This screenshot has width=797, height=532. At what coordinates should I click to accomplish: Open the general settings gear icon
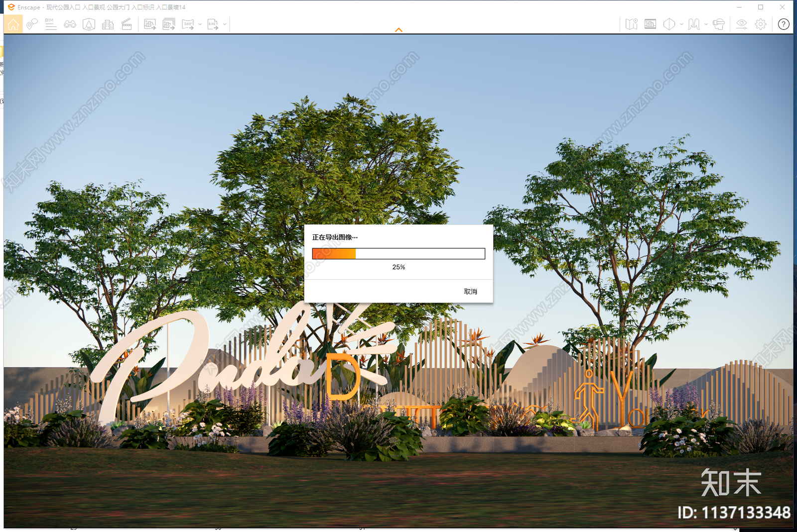click(761, 24)
